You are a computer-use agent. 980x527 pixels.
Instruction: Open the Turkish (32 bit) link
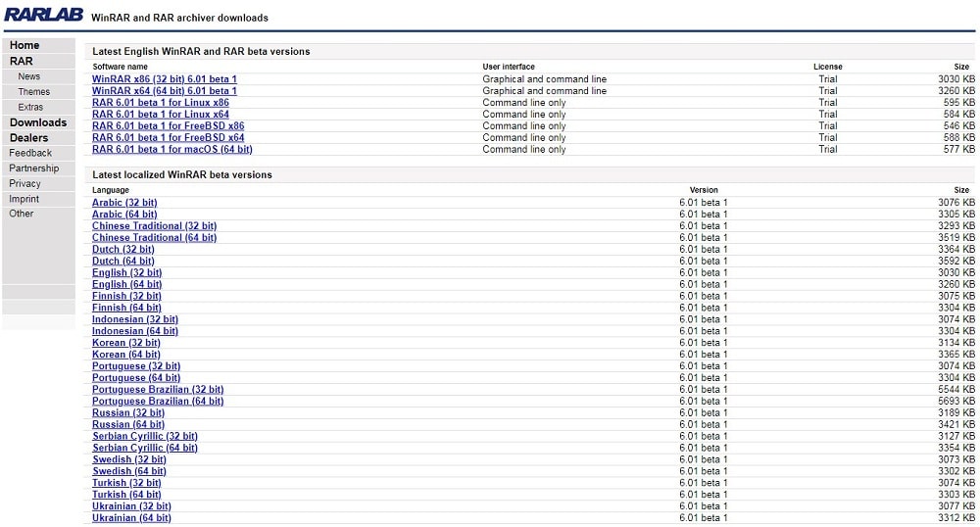(126, 483)
